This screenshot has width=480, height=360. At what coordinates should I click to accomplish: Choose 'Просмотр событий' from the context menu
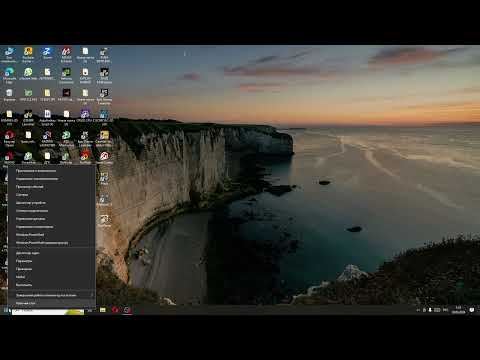[52, 187]
